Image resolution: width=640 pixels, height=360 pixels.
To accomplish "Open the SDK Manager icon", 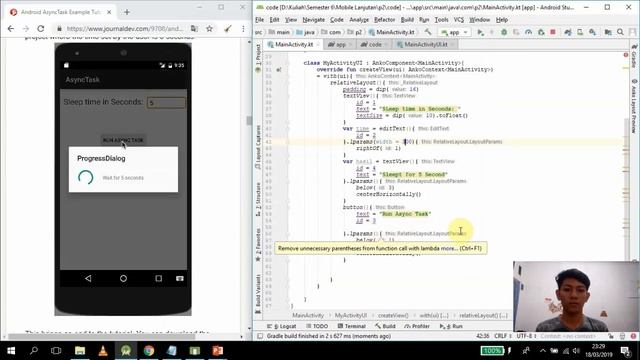I will click(x=592, y=32).
